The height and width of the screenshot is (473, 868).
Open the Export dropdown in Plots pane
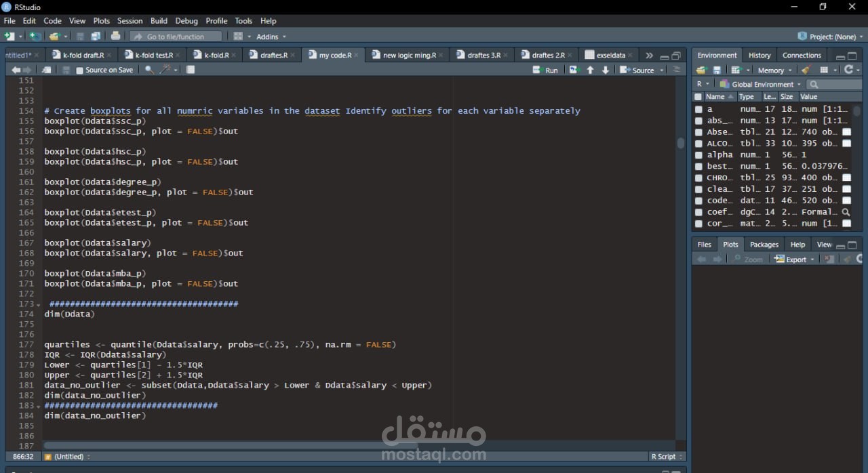click(x=794, y=260)
